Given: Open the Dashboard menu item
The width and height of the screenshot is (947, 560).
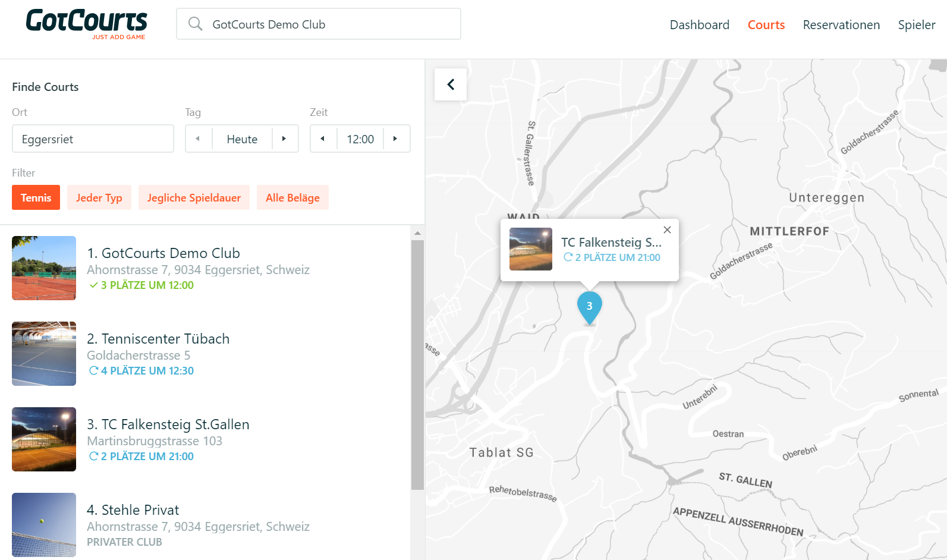Looking at the screenshot, I should click(699, 25).
